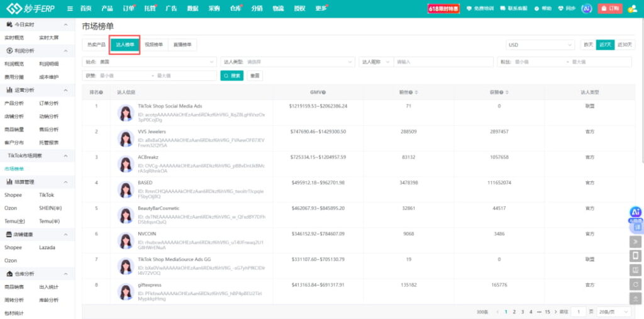Open the 达人类型 dropdown

coord(287,62)
